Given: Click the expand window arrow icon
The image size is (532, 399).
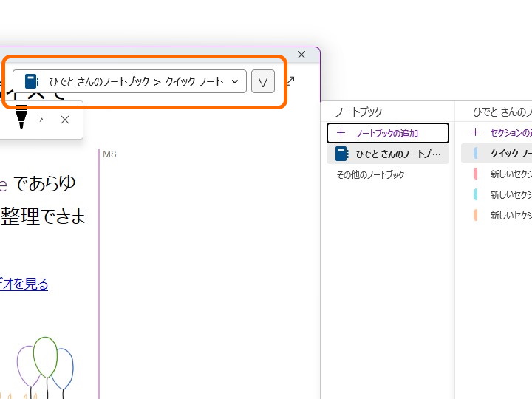Looking at the screenshot, I should point(290,81).
